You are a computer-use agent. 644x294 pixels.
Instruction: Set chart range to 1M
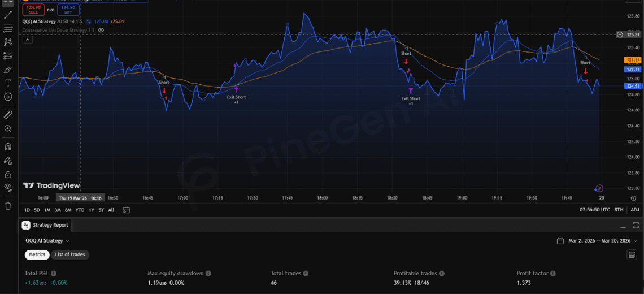47,210
